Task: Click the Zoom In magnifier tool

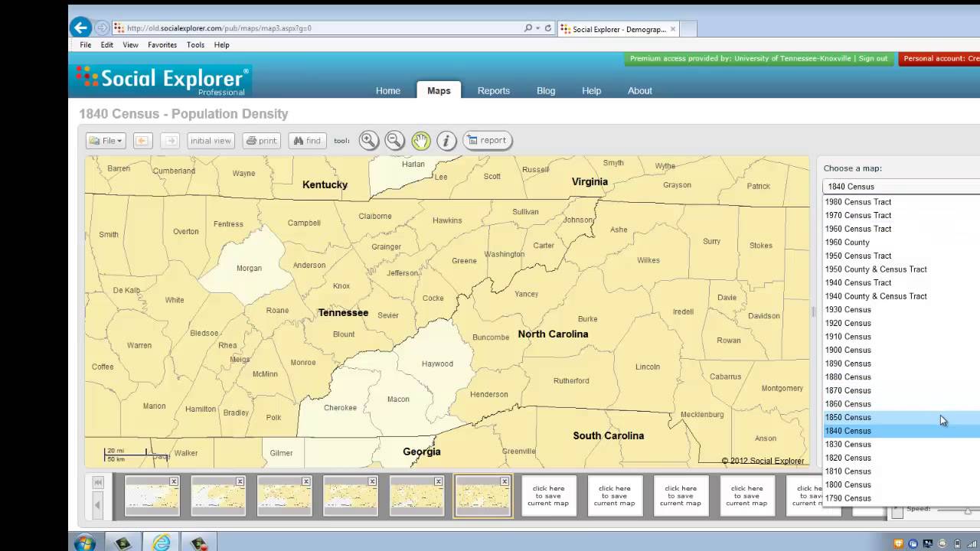Action: (369, 140)
